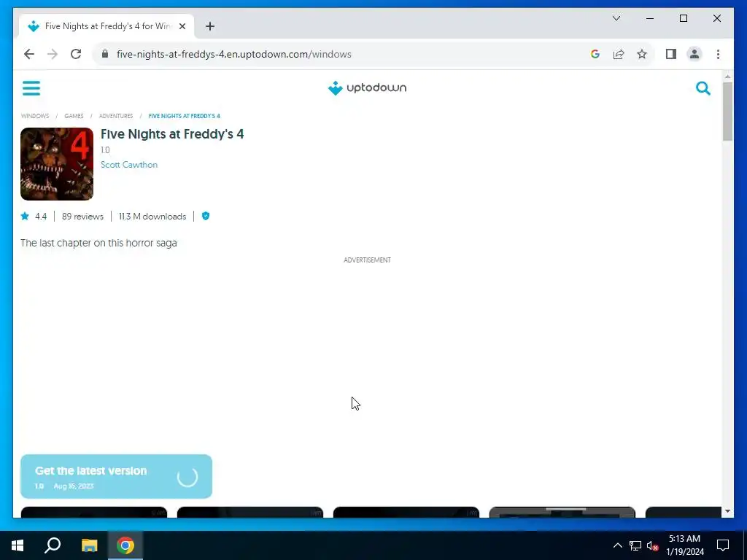Click the Chrome icon in the taskbar
This screenshot has width=747, height=560.
tap(125, 545)
